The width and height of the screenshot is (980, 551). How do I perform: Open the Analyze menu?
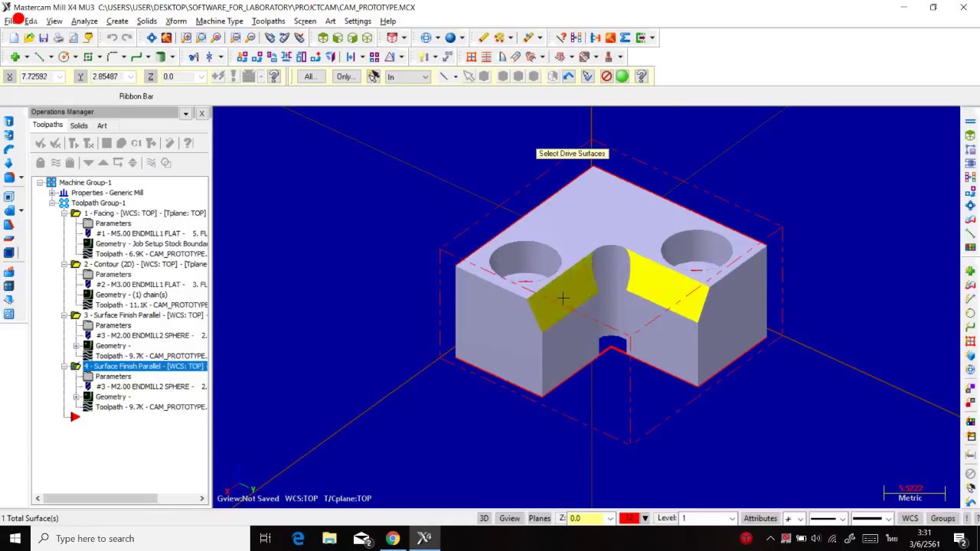pos(84,21)
